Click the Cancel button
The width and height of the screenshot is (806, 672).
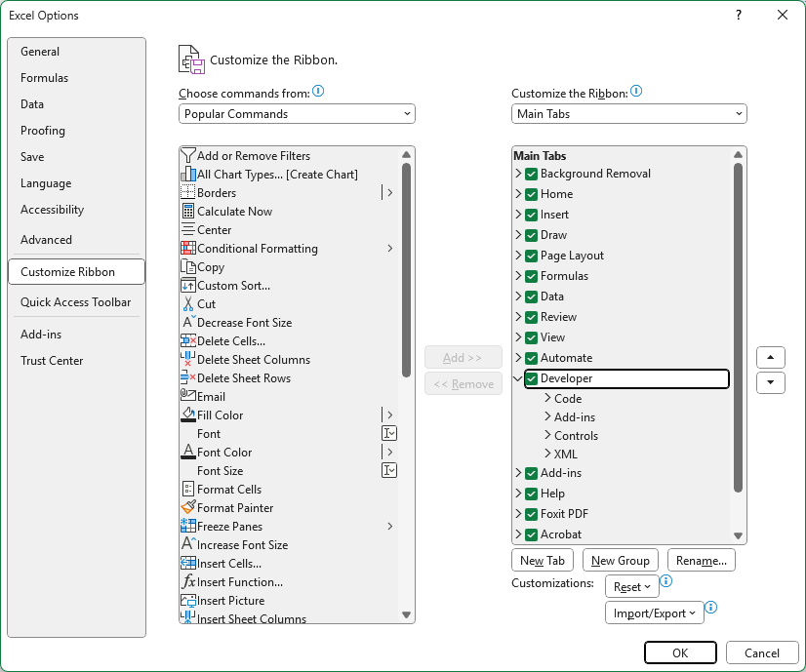tap(762, 652)
